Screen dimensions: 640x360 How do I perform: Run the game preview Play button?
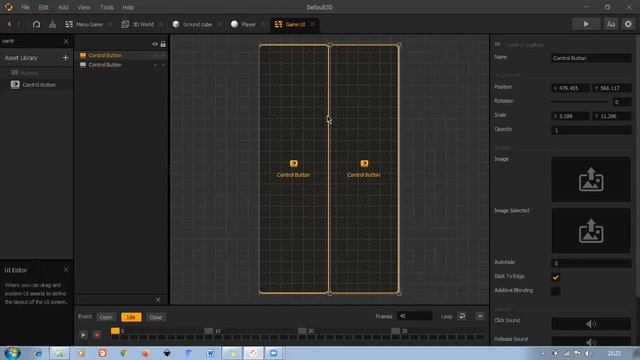586,24
